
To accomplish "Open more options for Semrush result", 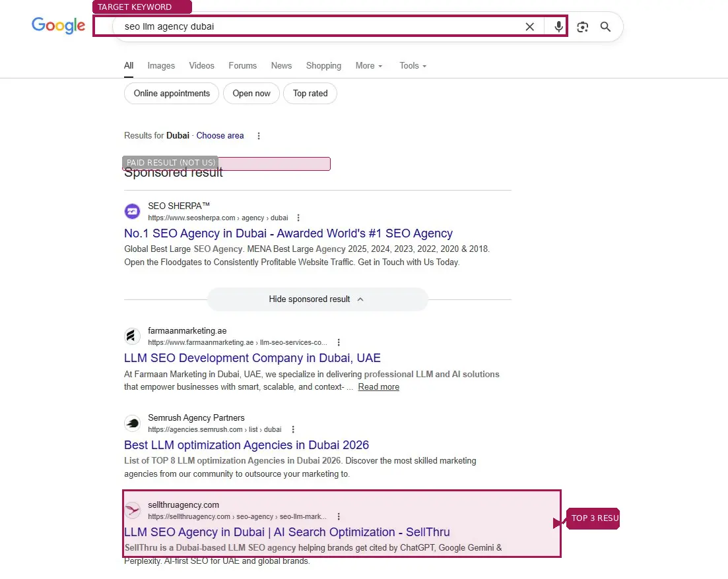I will tap(293, 429).
